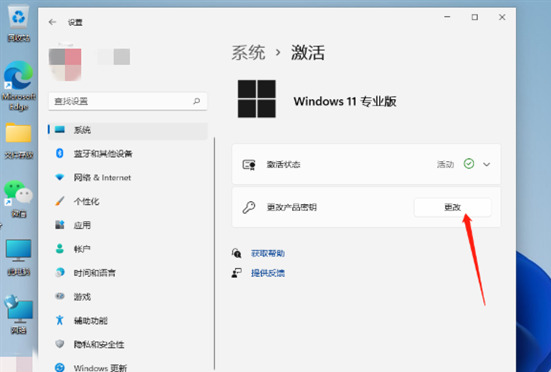Open 帐户 settings page

click(128, 249)
